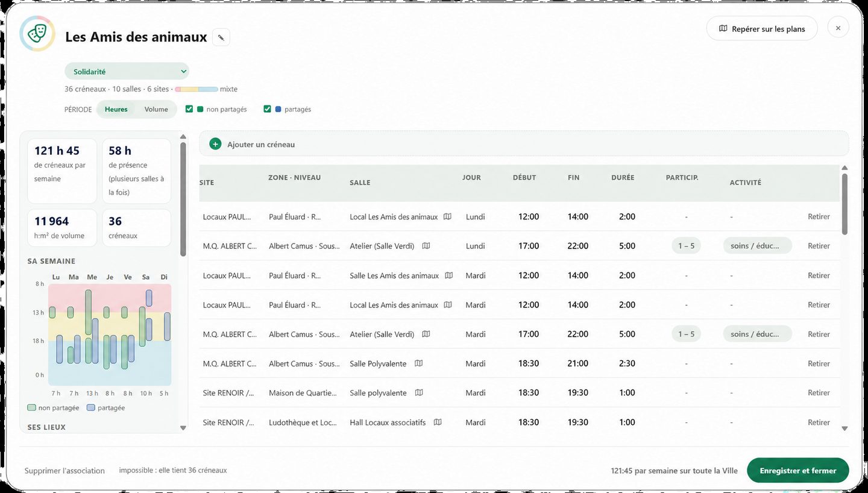Image resolution: width=868 pixels, height=493 pixels.
Task: Open map icon beside Salle Les Amis des animaux
Action: pos(448,275)
